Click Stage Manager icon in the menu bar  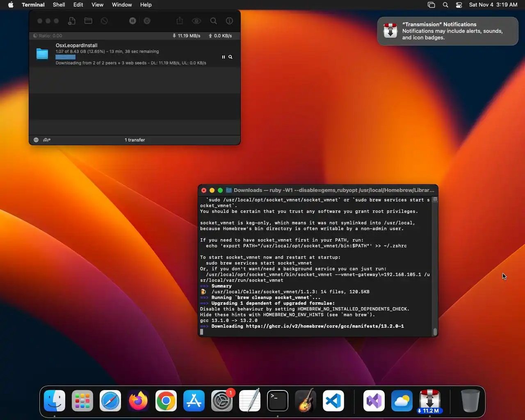[x=431, y=5]
